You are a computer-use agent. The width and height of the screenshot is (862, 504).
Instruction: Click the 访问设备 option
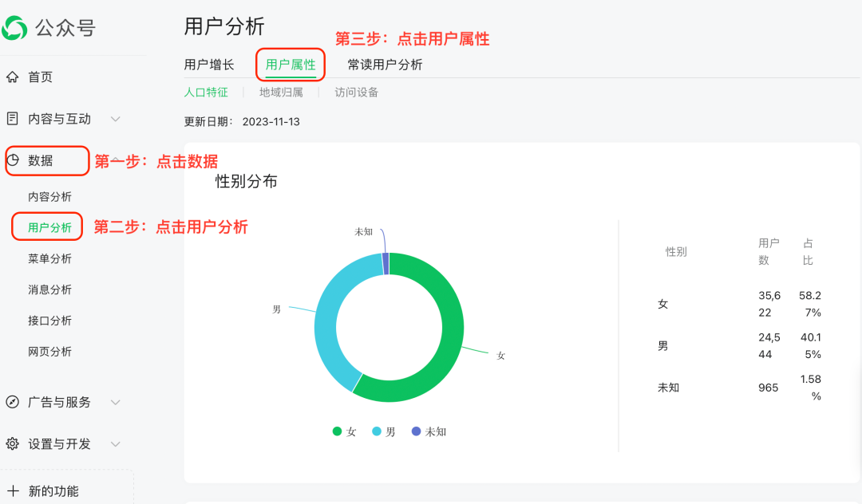click(x=355, y=92)
